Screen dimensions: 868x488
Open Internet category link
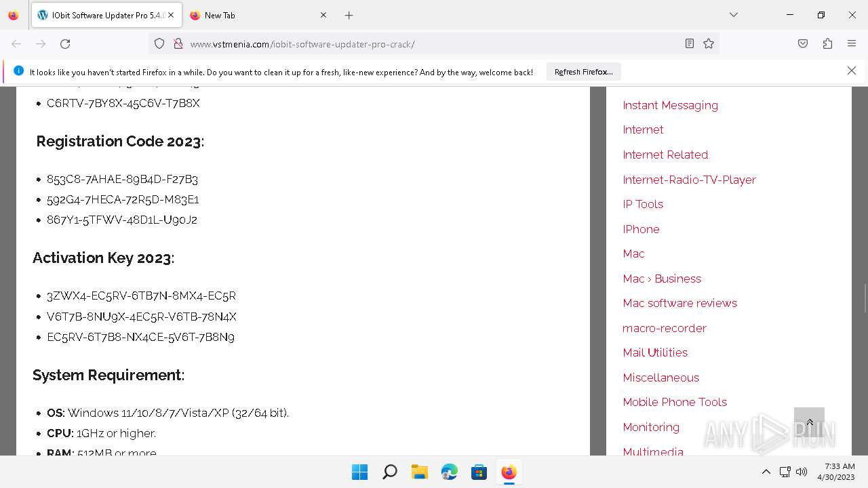click(x=643, y=129)
